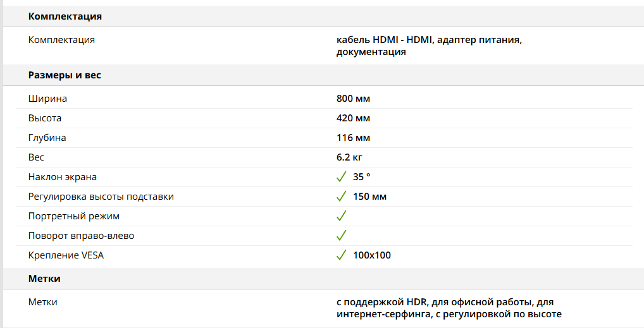Click the 800 мм width value
This screenshot has width=644, height=328.
(x=353, y=99)
